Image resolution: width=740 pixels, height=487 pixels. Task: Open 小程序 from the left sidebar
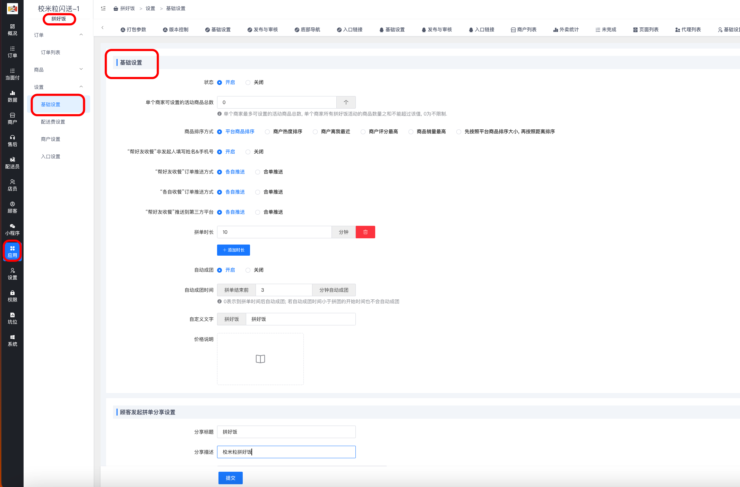click(x=12, y=228)
